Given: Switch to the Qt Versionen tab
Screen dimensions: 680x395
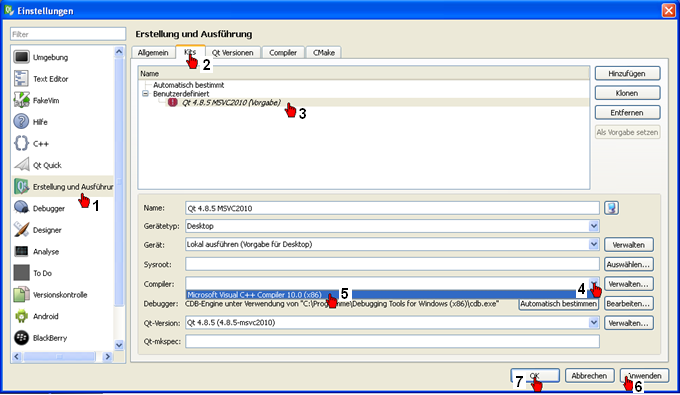Looking at the screenshot, I should (232, 52).
